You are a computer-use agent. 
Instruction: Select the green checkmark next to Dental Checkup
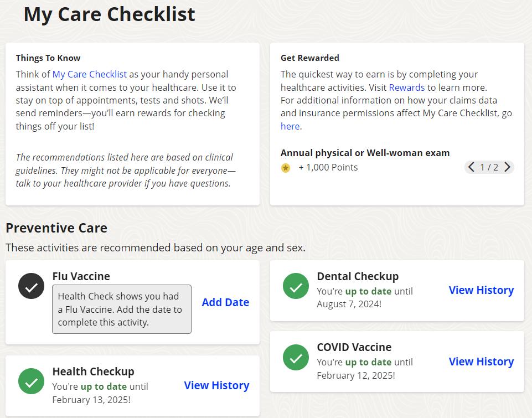(296, 286)
